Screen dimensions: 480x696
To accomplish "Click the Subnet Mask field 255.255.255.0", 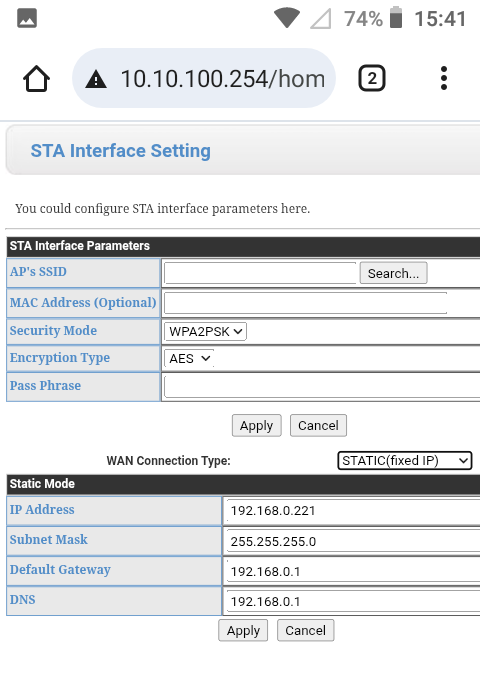I will 353,541.
